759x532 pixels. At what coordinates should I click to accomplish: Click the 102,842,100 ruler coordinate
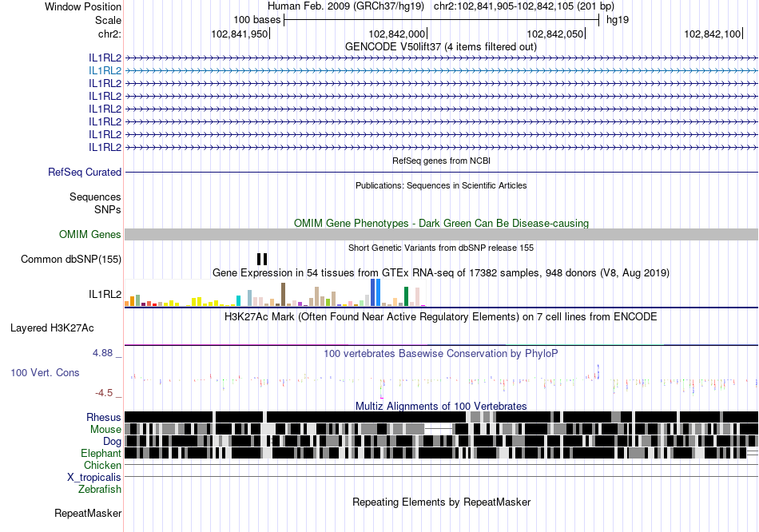pos(713,34)
